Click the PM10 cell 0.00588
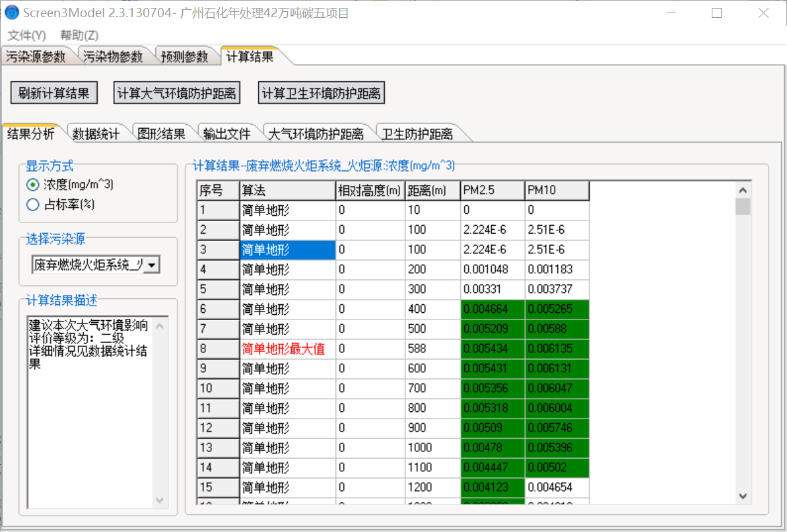Screen dimensions: 787x532 tap(557, 329)
